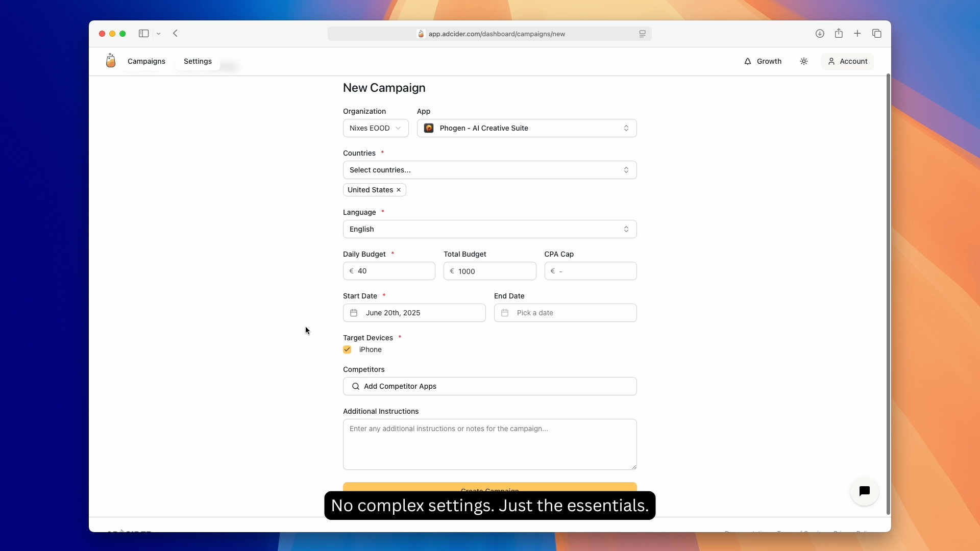Open the Start Date picker June 20th
The width and height of the screenshot is (980, 551).
point(414,313)
